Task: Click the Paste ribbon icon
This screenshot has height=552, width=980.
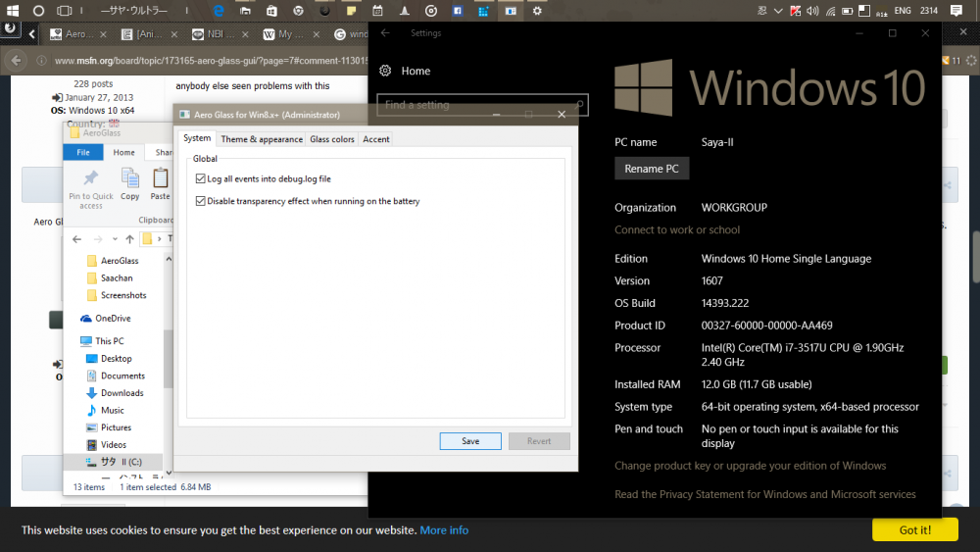Action: pos(160,178)
